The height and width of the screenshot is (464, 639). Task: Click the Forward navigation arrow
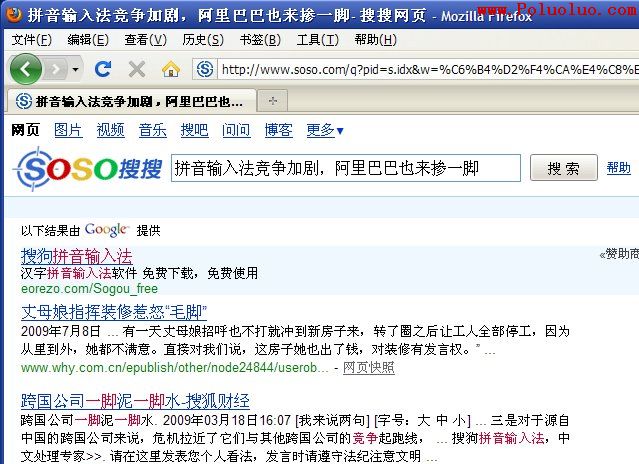point(55,69)
